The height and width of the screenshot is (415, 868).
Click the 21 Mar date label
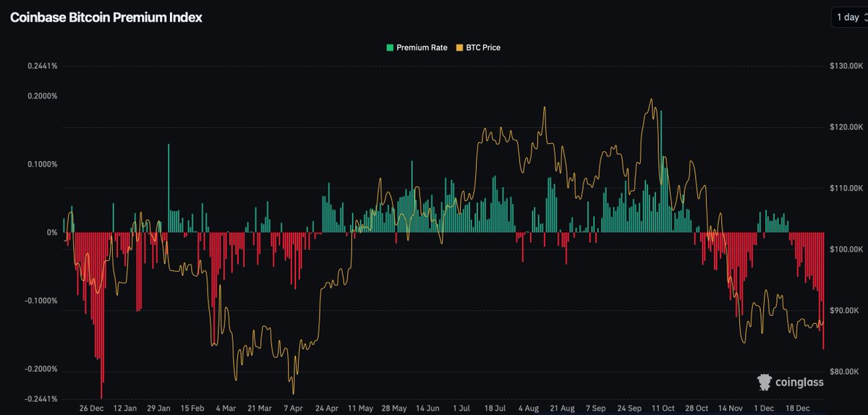pyautogui.click(x=260, y=408)
